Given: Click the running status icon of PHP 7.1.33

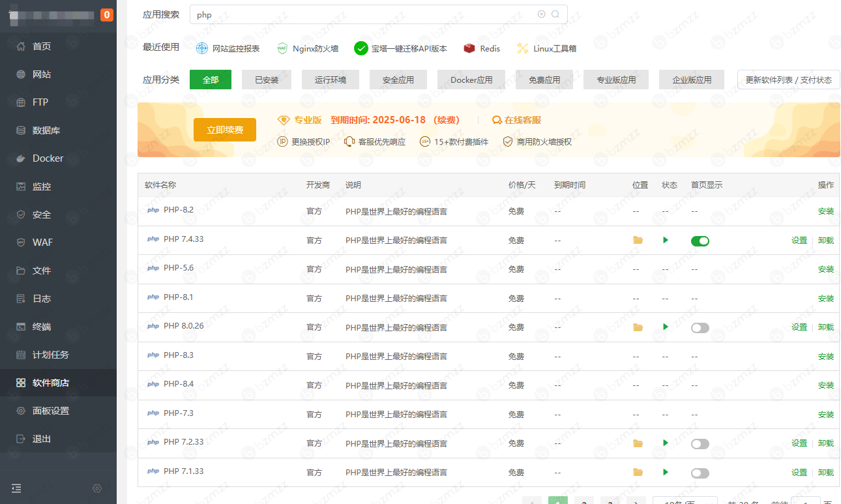Looking at the screenshot, I should pyautogui.click(x=666, y=471).
